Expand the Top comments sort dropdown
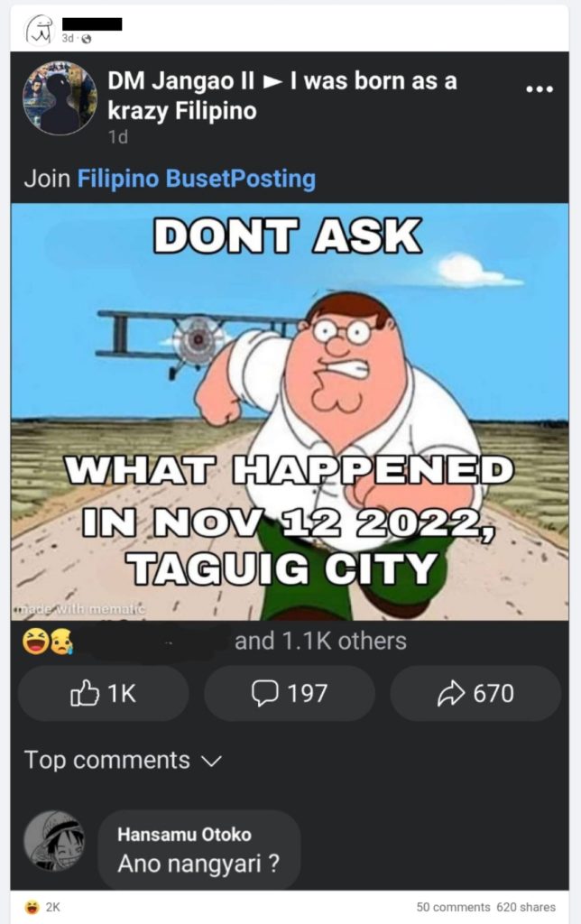 (x=123, y=760)
